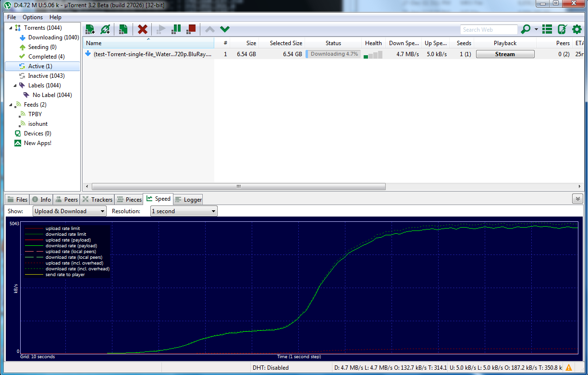588x375 pixels.
Task: Switch to the Info tab
Action: [41, 199]
